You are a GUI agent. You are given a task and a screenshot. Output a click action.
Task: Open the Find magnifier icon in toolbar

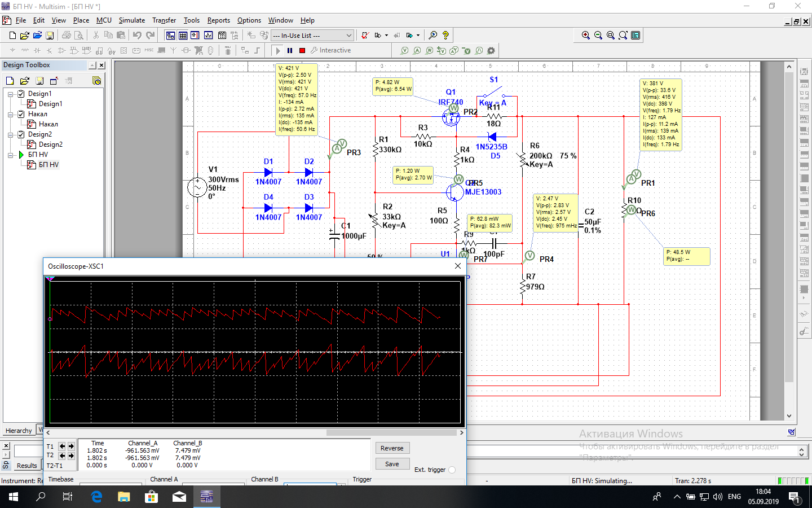pos(433,36)
